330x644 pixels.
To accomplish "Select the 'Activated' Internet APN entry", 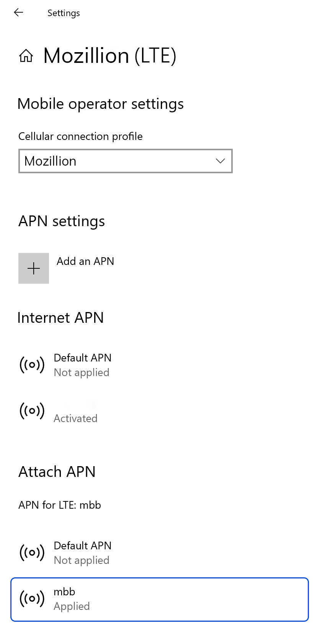I will (x=75, y=418).
